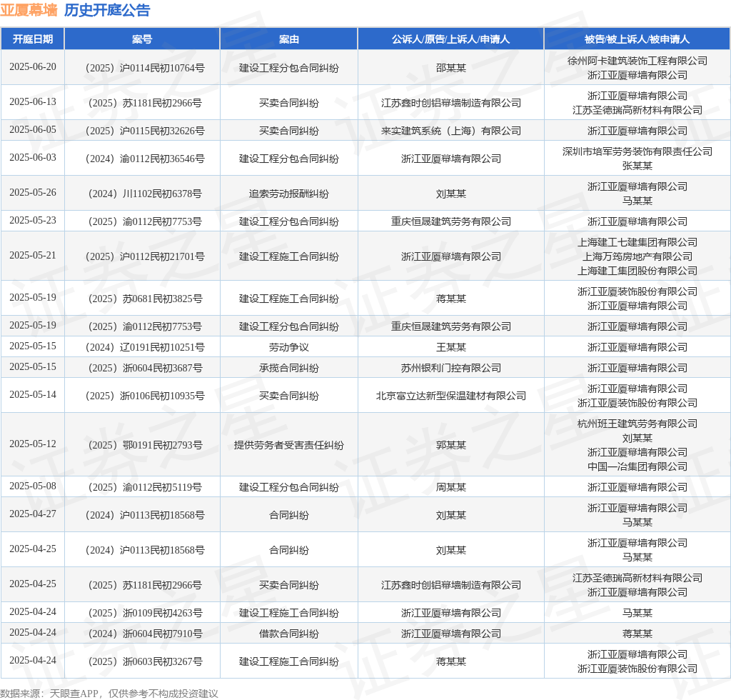Select case cause 借款合同纠纷
The height and width of the screenshot is (700, 731).
click(x=289, y=634)
